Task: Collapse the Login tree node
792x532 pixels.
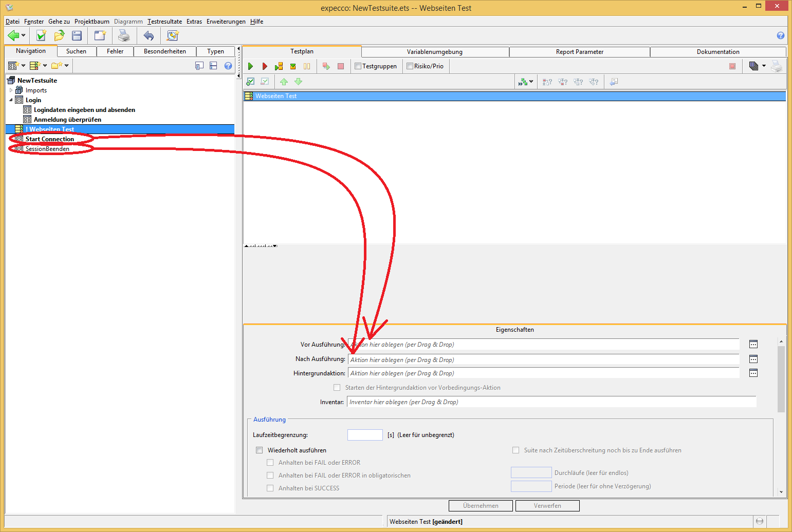Action: tap(11, 100)
